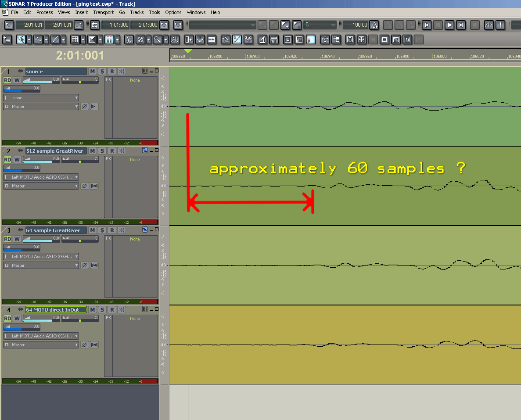Arm 64 sample GreatRiver track for recording
The width and height of the screenshot is (521, 420).
[x=112, y=230]
